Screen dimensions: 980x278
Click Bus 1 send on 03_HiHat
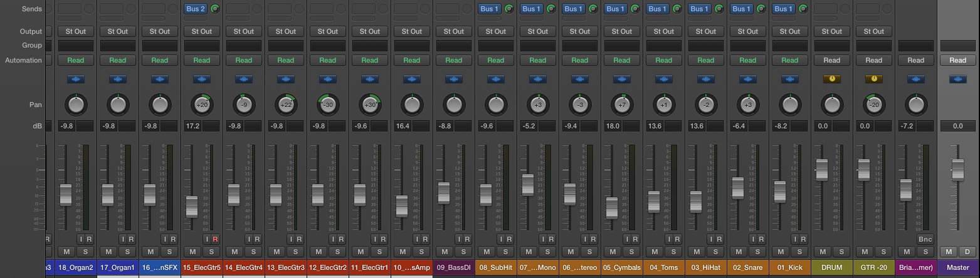coord(700,9)
